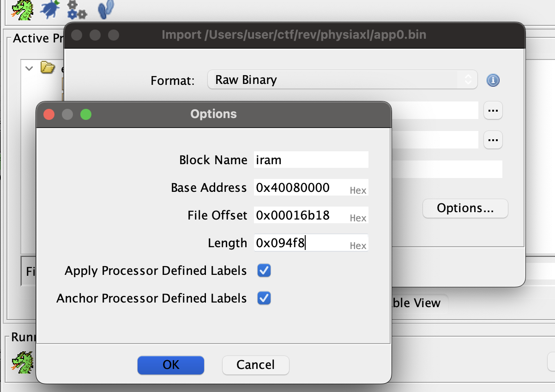Click the info icon beside Format
Image resolution: width=555 pixels, height=392 pixels.
pyautogui.click(x=493, y=80)
